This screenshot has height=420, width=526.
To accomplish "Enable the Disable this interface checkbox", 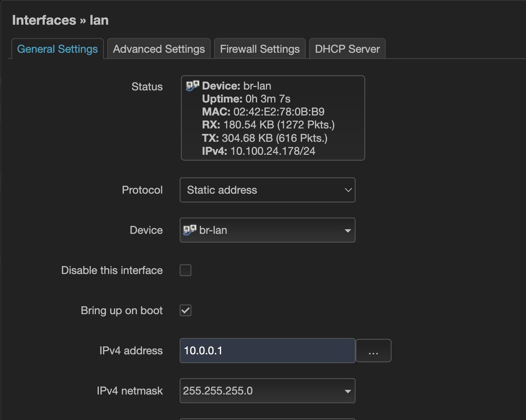I will click(x=185, y=270).
